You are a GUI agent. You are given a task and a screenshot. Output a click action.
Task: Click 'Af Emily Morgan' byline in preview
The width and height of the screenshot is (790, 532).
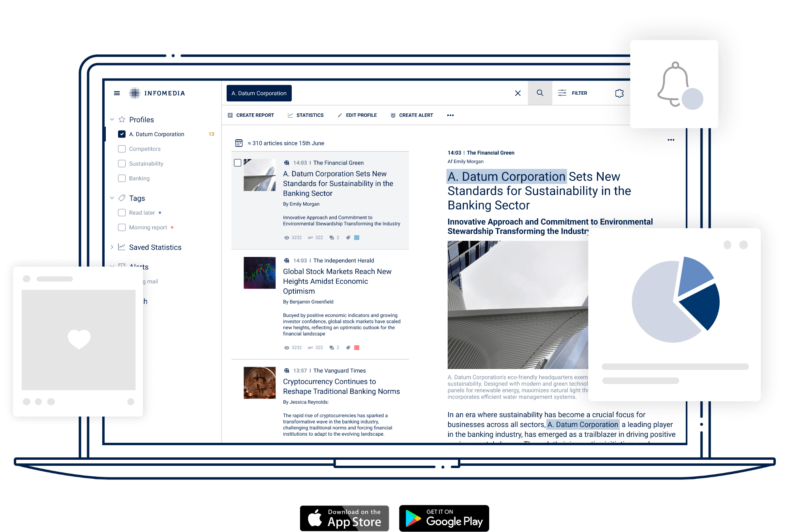tap(465, 161)
